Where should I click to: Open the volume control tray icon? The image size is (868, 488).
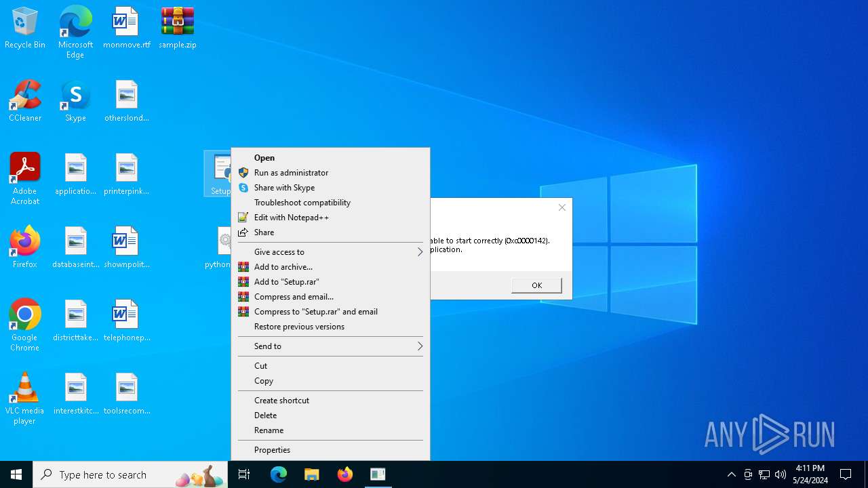tap(781, 474)
